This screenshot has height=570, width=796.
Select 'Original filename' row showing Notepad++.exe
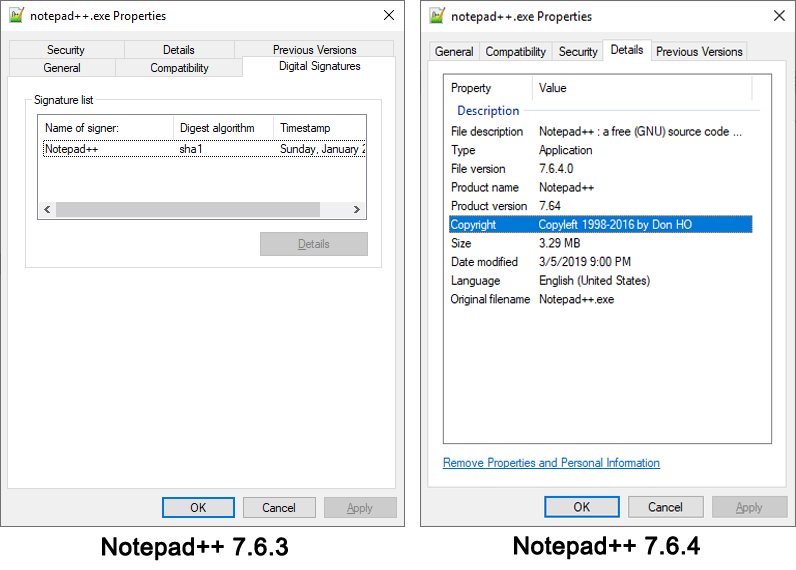[x=601, y=299]
